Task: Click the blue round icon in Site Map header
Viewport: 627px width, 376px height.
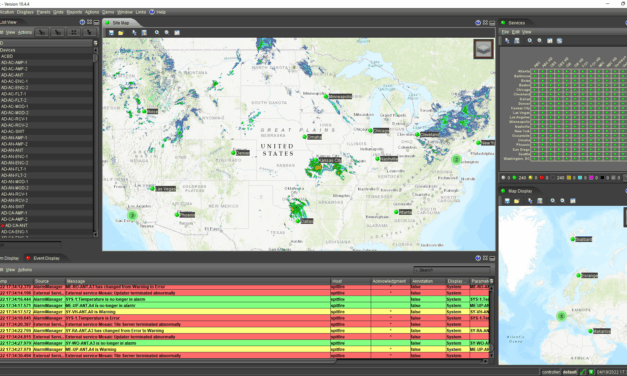Action: tap(478, 23)
